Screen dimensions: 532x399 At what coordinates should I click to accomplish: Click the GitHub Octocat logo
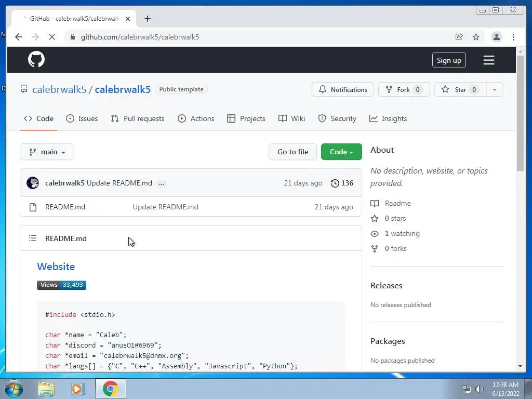[x=36, y=60]
